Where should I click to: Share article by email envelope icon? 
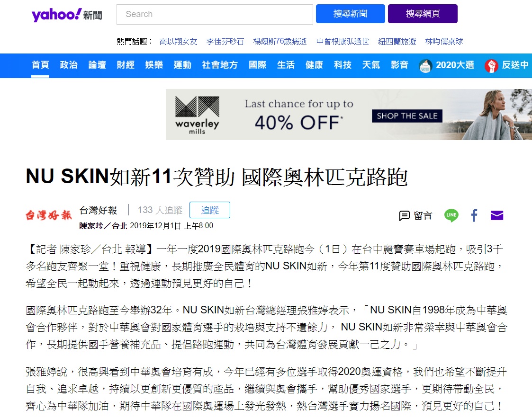497,215
